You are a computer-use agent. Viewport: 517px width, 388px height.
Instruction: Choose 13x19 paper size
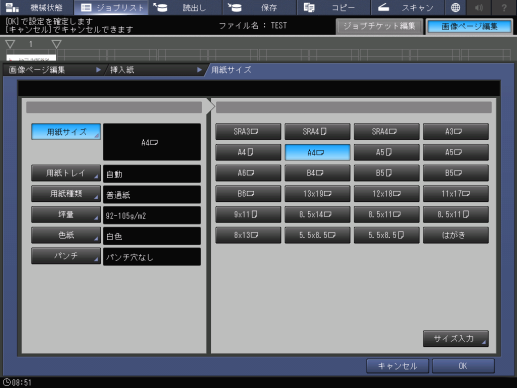(317, 194)
